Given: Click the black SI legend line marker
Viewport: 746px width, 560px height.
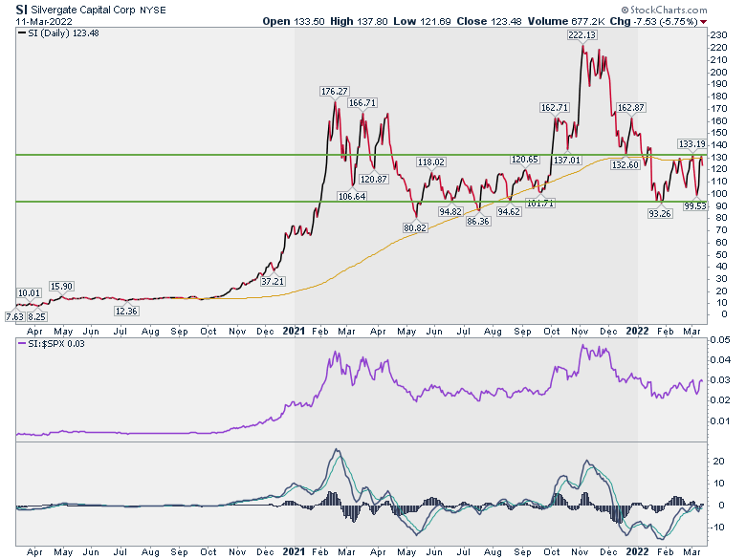Looking at the screenshot, I should click(x=22, y=33).
